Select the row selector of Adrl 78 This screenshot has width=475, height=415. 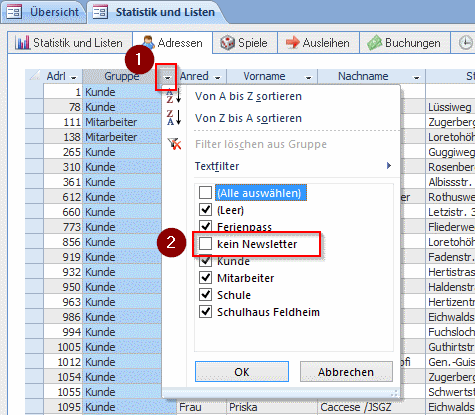pos(34,107)
